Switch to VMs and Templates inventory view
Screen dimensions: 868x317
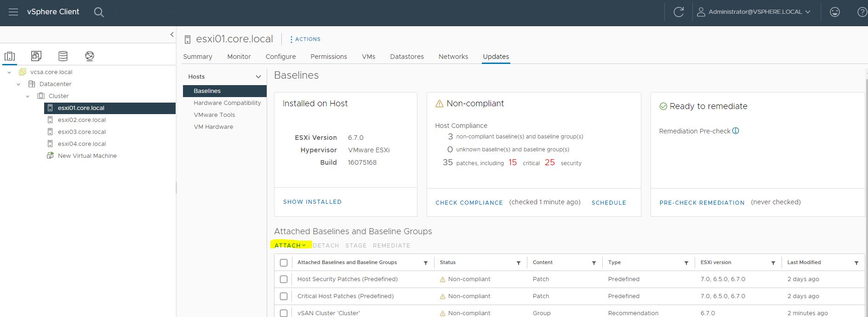pyautogui.click(x=36, y=56)
